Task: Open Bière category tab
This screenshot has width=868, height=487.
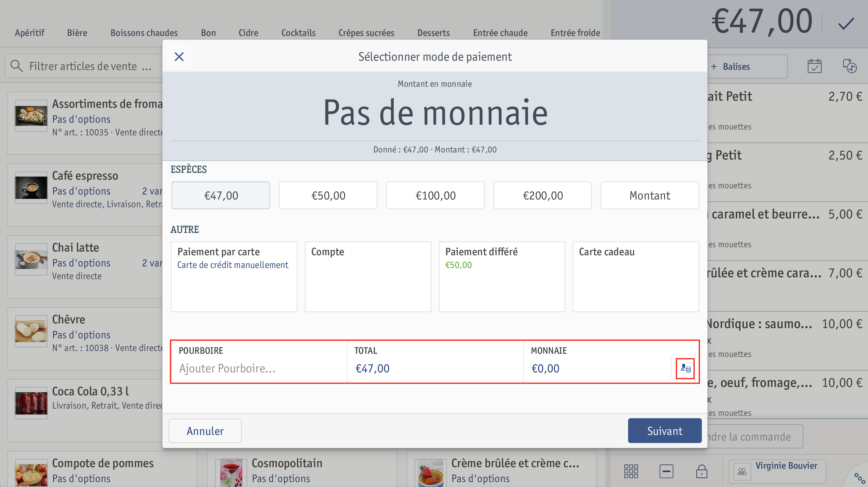Action: pyautogui.click(x=77, y=33)
